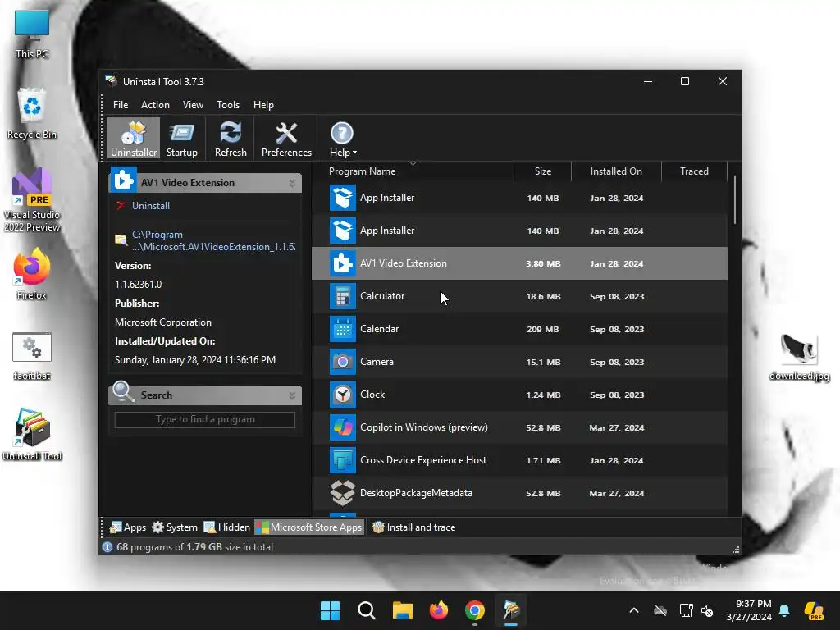Sort by Program Name column
This screenshot has height=630, width=840.
362,171
